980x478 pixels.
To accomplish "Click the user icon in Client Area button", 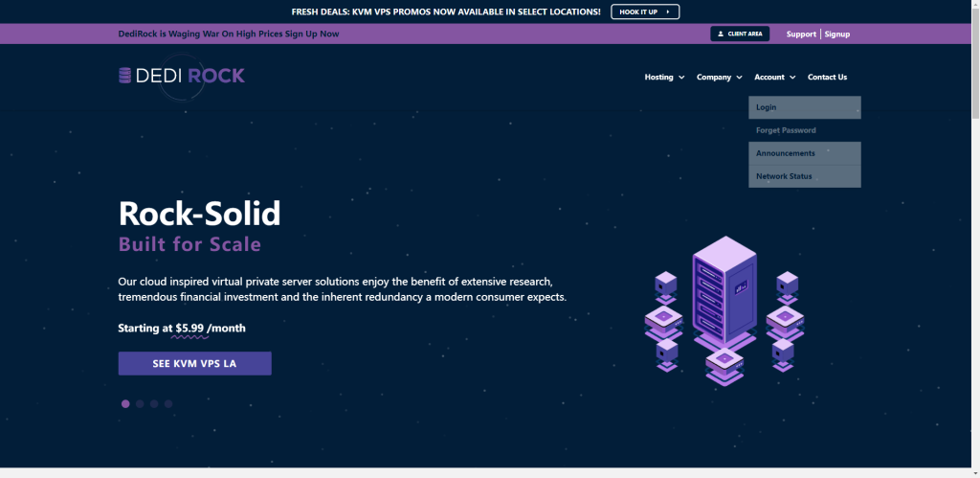I will point(721,34).
